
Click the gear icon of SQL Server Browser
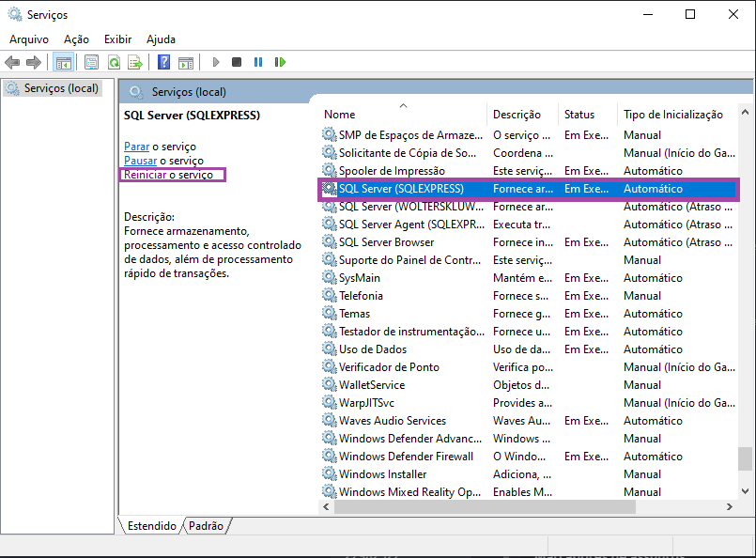(330, 241)
